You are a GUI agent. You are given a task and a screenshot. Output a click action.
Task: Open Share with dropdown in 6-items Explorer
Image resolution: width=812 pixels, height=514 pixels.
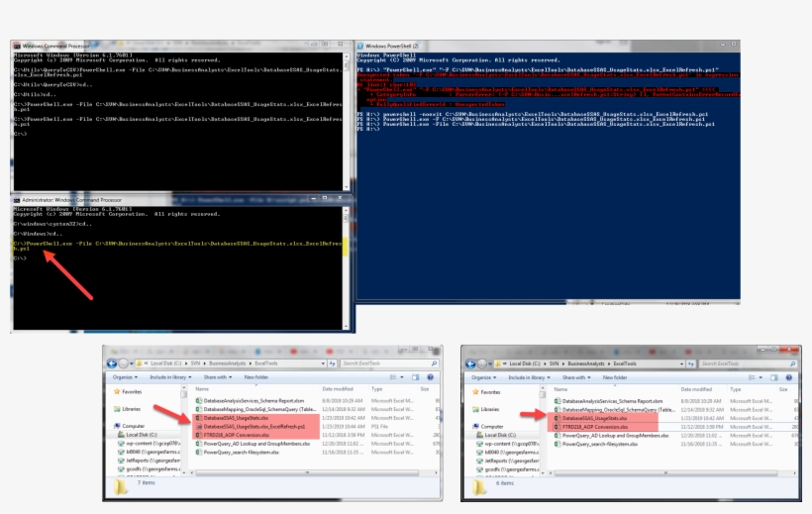point(576,377)
